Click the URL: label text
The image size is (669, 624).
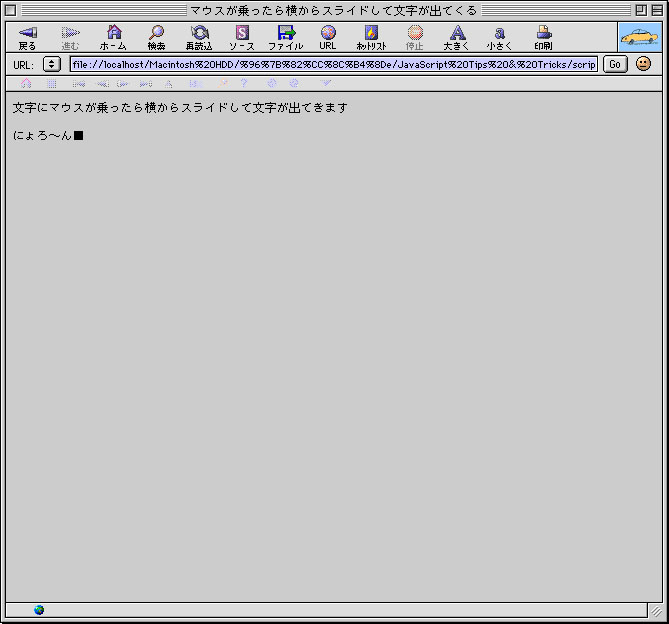(23, 65)
